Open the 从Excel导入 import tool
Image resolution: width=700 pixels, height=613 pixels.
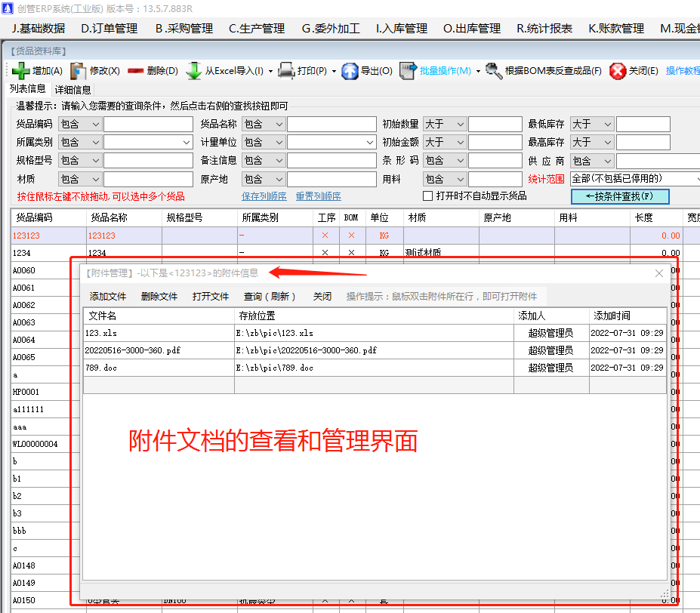tap(193, 71)
